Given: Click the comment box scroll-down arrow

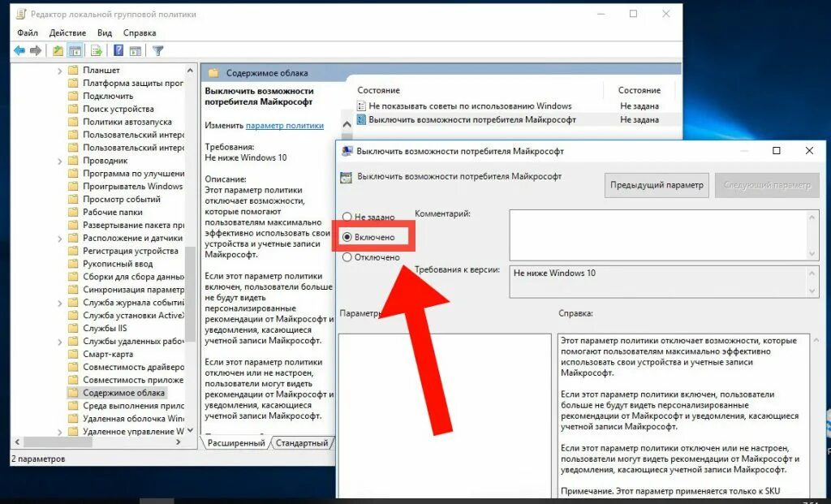Looking at the screenshot, I should click(x=812, y=254).
